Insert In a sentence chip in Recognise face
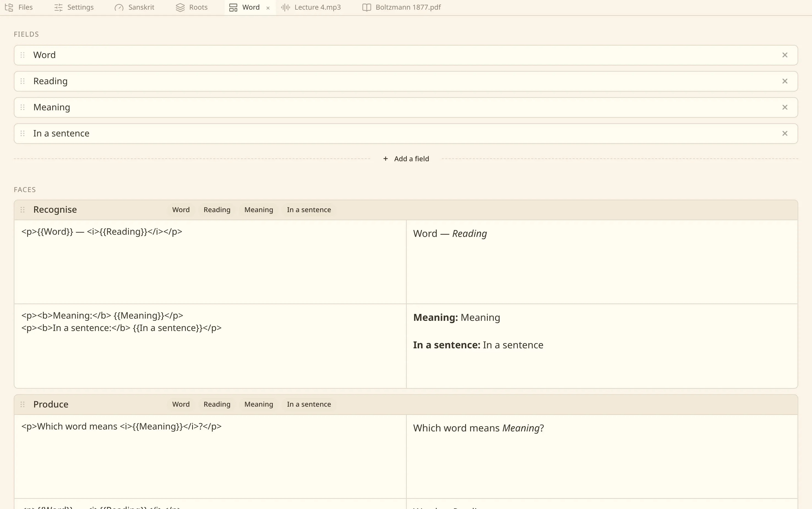This screenshot has height=509, width=812. pyautogui.click(x=309, y=210)
